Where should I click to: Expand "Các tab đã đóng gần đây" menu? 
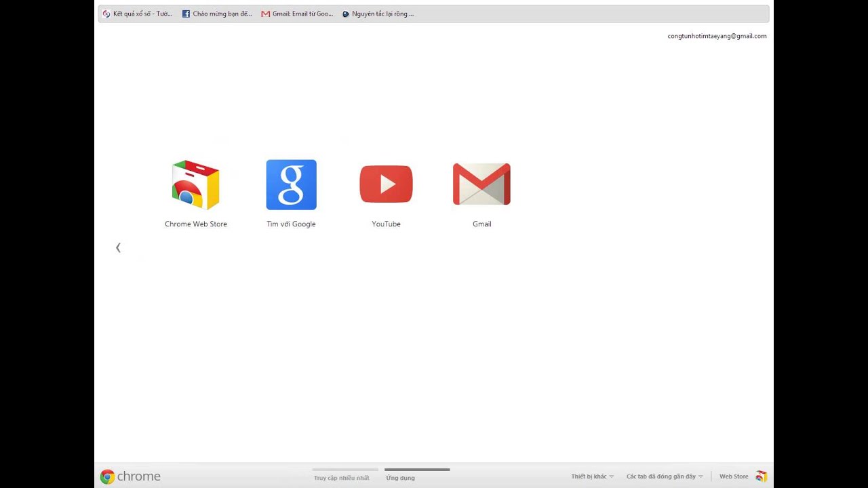click(x=665, y=476)
